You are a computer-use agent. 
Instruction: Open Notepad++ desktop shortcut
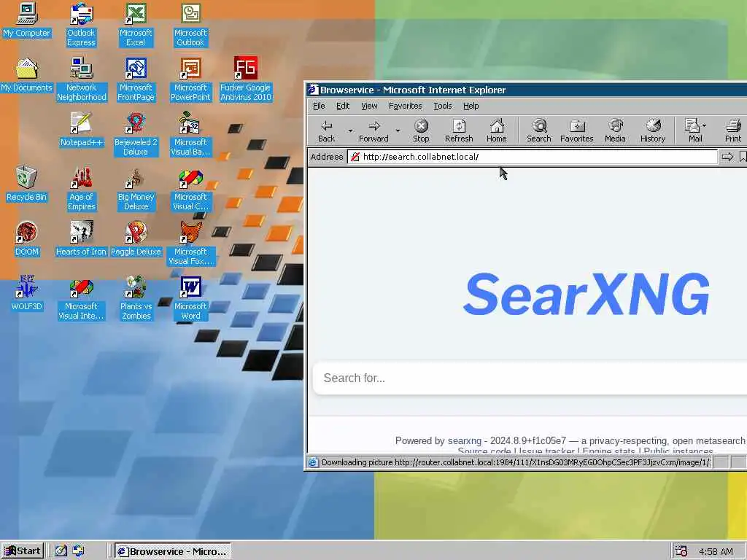[82, 130]
